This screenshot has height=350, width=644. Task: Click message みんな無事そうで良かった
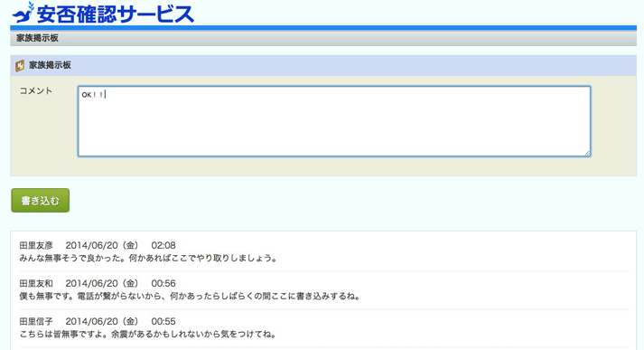pyautogui.click(x=149, y=259)
